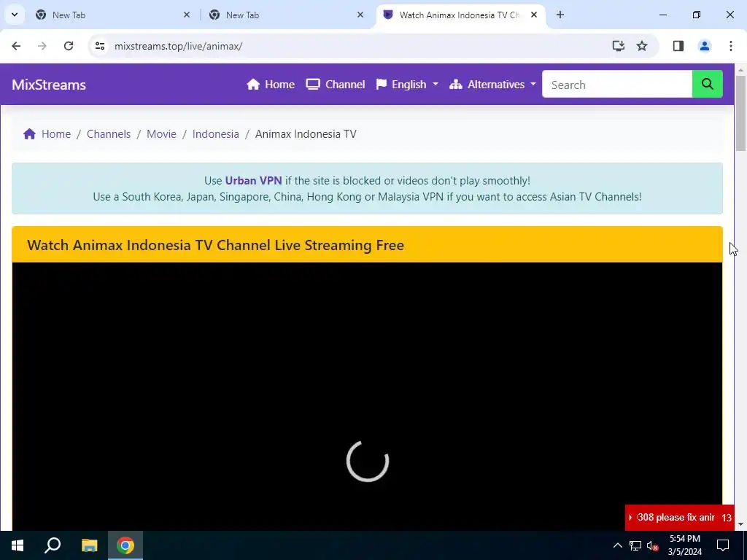Click the network tray icon
The image size is (747, 560).
pyautogui.click(x=635, y=545)
